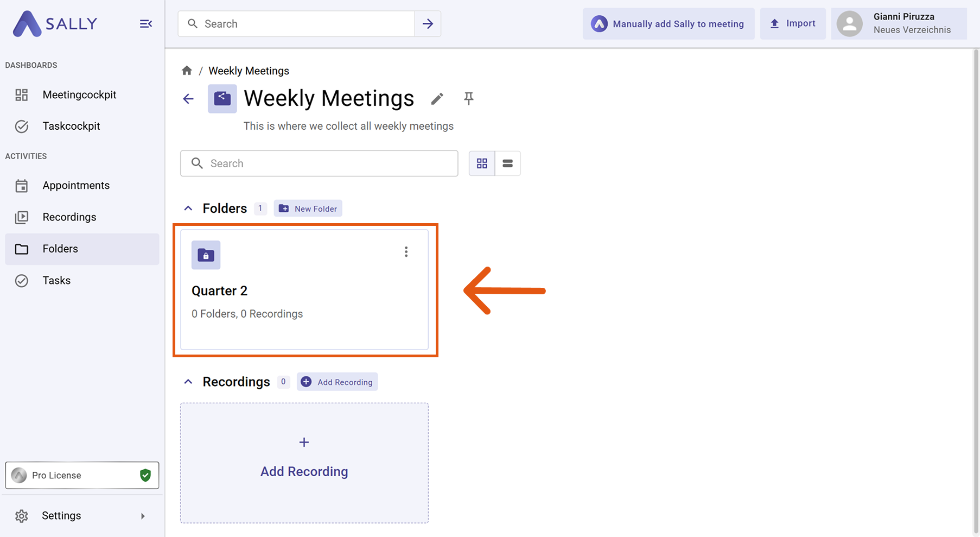Click the user profile avatar icon

coord(849,24)
